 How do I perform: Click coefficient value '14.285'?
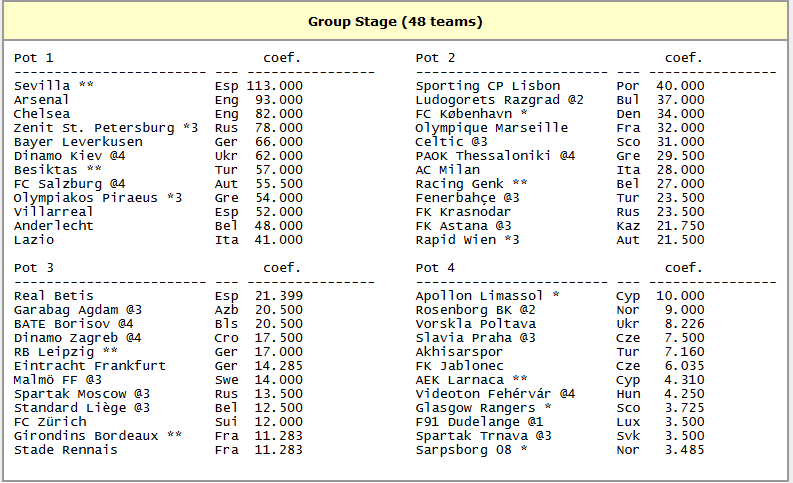point(279,366)
